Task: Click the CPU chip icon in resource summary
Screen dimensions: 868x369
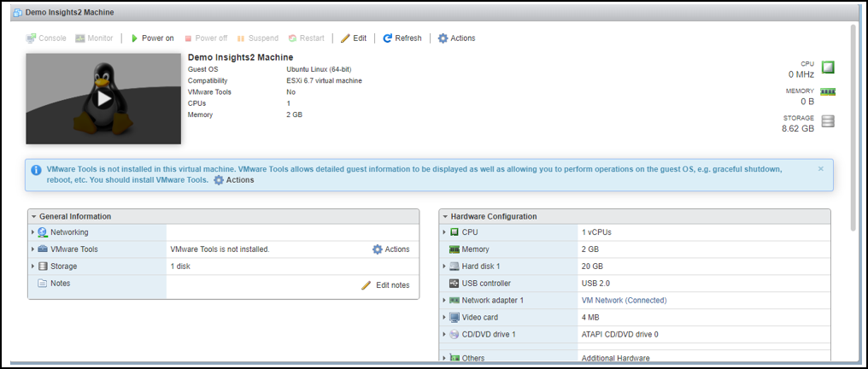Action: (828, 67)
